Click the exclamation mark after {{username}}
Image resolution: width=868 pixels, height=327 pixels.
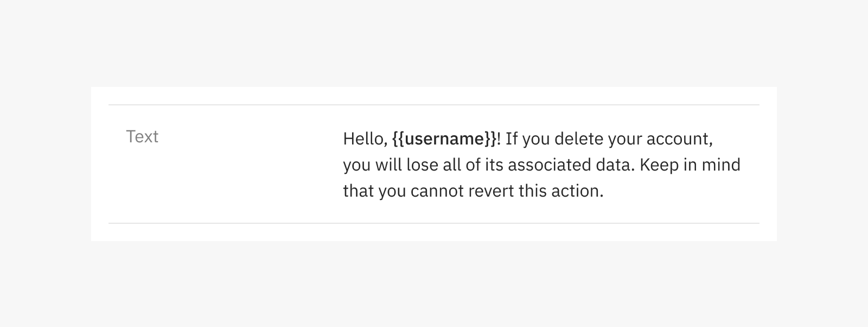point(499,139)
